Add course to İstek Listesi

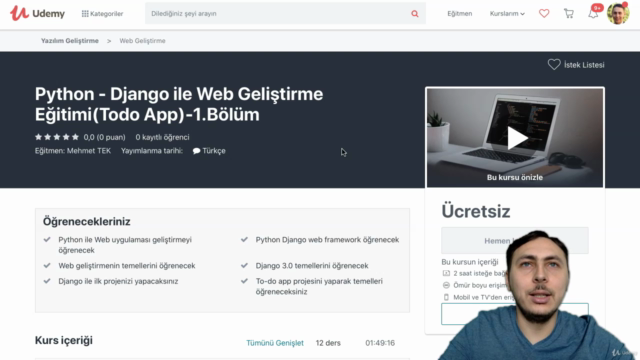coord(576,64)
